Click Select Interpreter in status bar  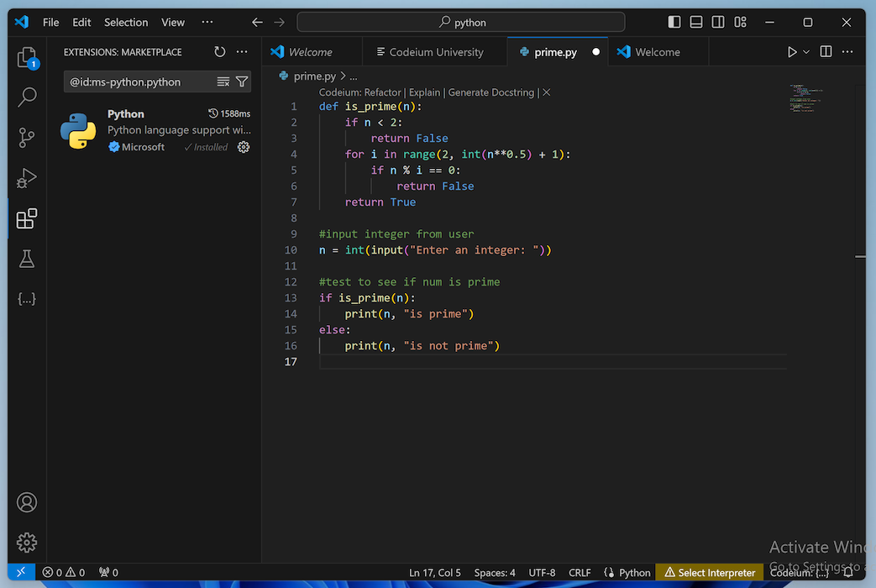710,573
